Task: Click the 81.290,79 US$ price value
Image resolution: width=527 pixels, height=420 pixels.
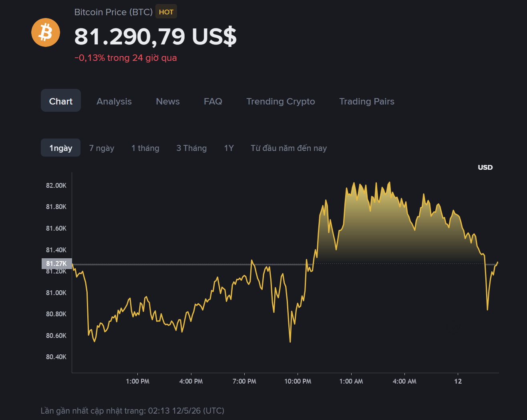Action: click(155, 36)
